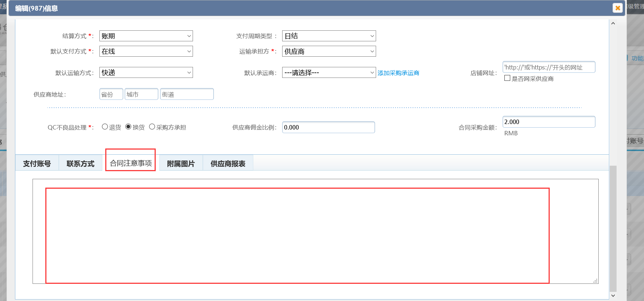Grab the textarea resize handle
The height and width of the screenshot is (301, 644).
(x=595, y=281)
